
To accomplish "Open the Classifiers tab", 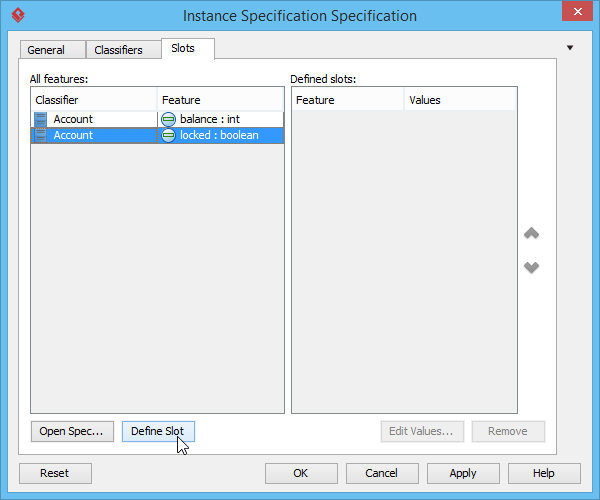I will pos(119,50).
